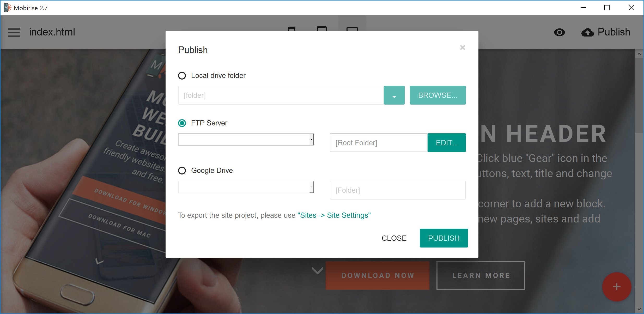Select the Local drive folder radio button

coord(182,75)
